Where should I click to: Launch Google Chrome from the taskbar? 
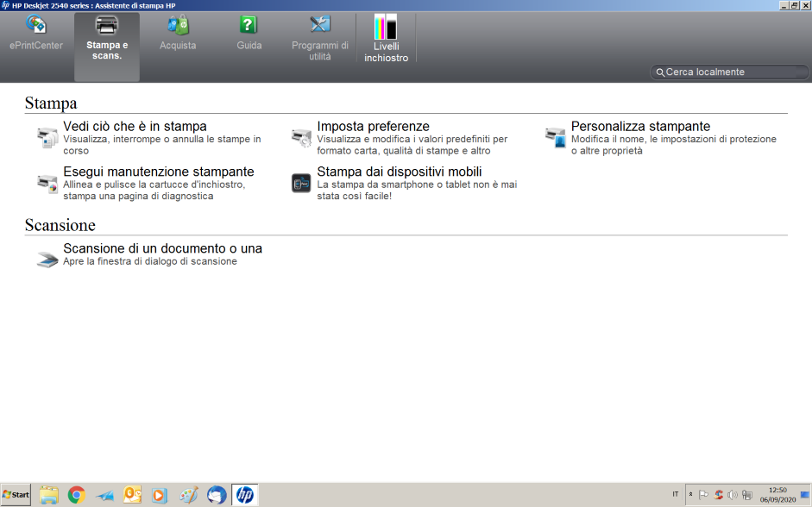point(77,495)
